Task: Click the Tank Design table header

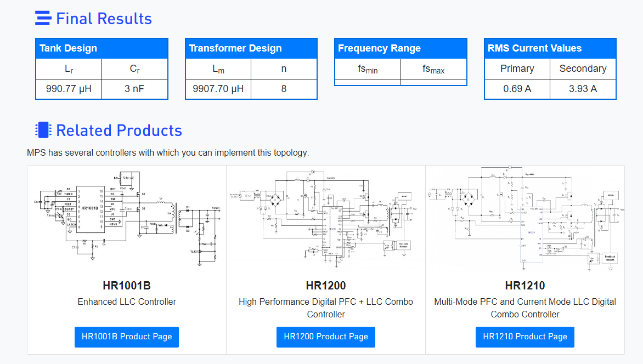Action: coord(101,48)
